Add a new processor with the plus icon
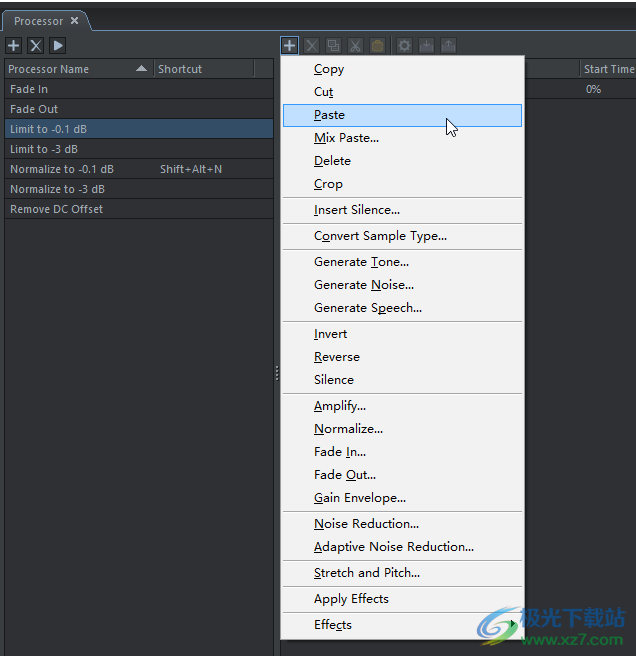 coord(14,45)
